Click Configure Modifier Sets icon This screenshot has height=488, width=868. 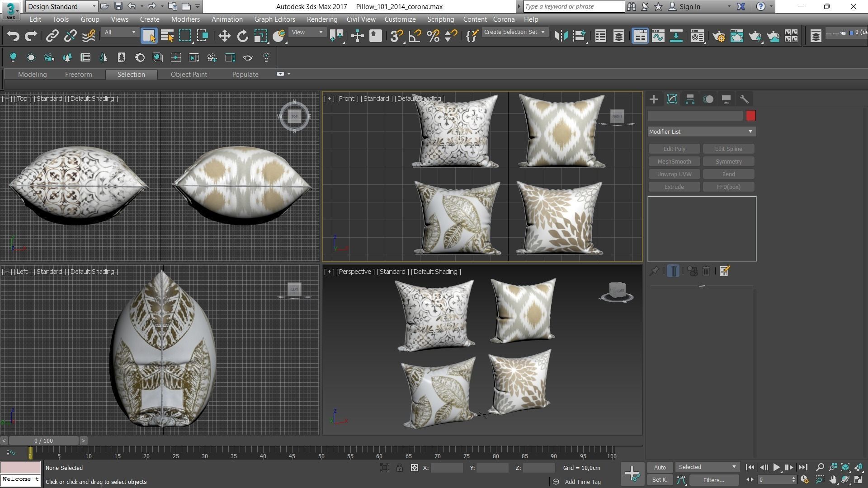coord(724,271)
